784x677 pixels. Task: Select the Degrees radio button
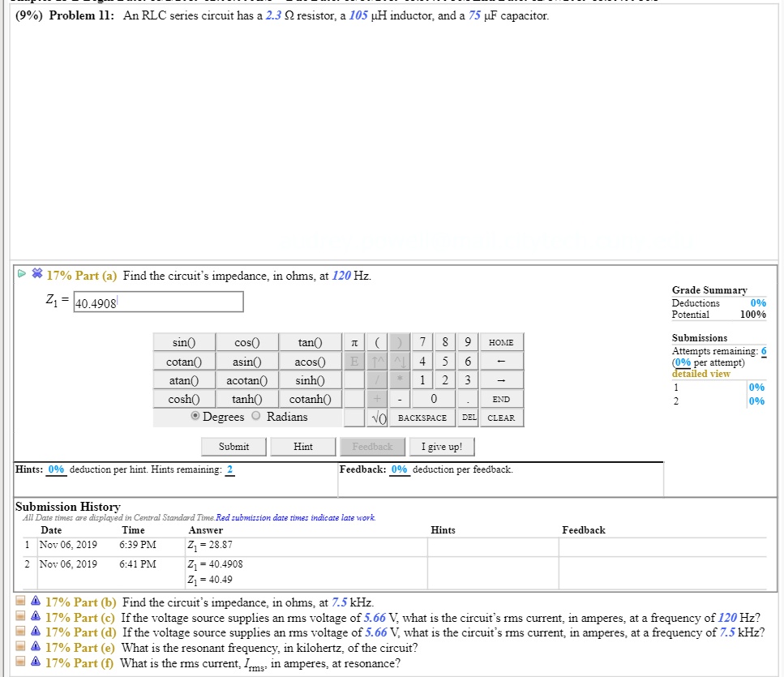click(x=195, y=417)
